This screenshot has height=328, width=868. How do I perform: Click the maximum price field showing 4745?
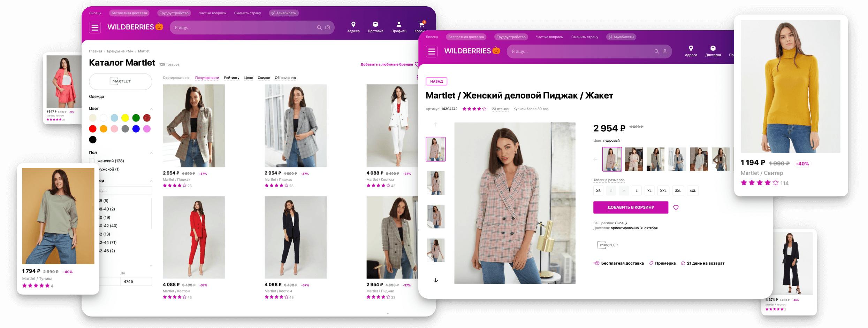coord(136,281)
